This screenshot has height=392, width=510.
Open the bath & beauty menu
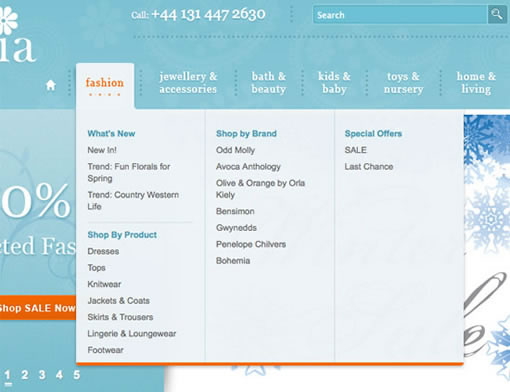click(269, 83)
